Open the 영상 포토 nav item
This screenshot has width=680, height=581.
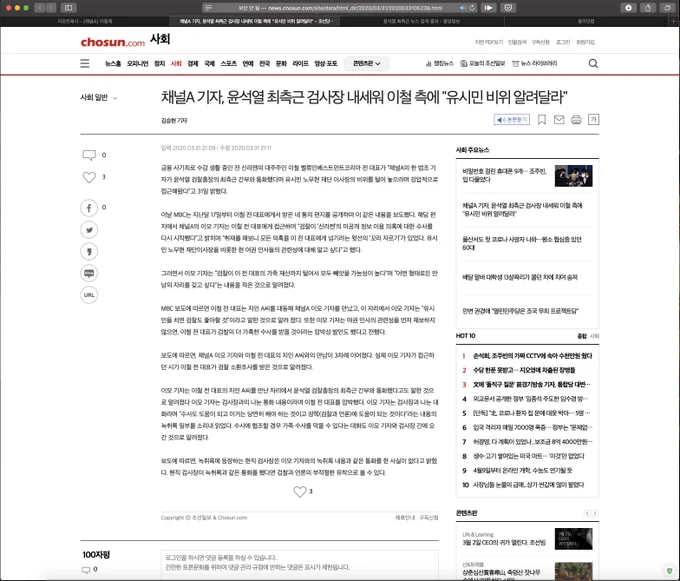[326, 64]
